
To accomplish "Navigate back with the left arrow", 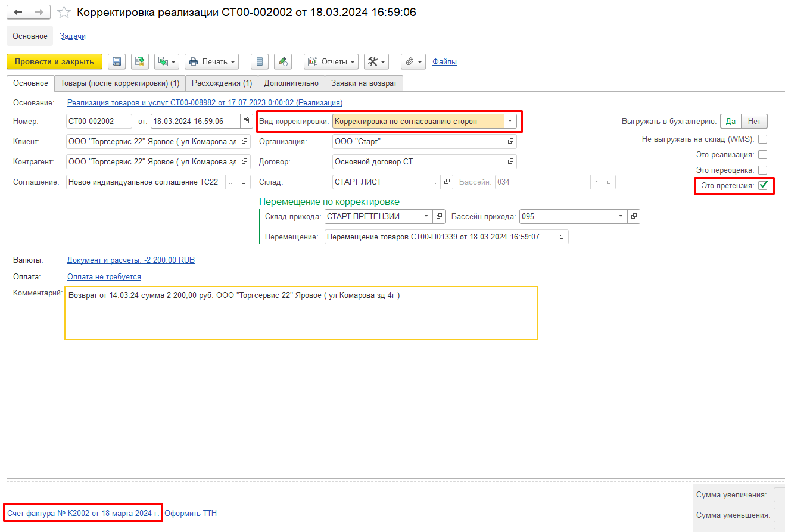I will (x=18, y=13).
